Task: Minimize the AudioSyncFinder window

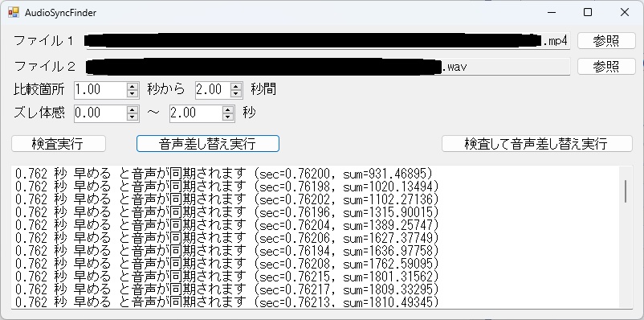Action: tap(551, 12)
